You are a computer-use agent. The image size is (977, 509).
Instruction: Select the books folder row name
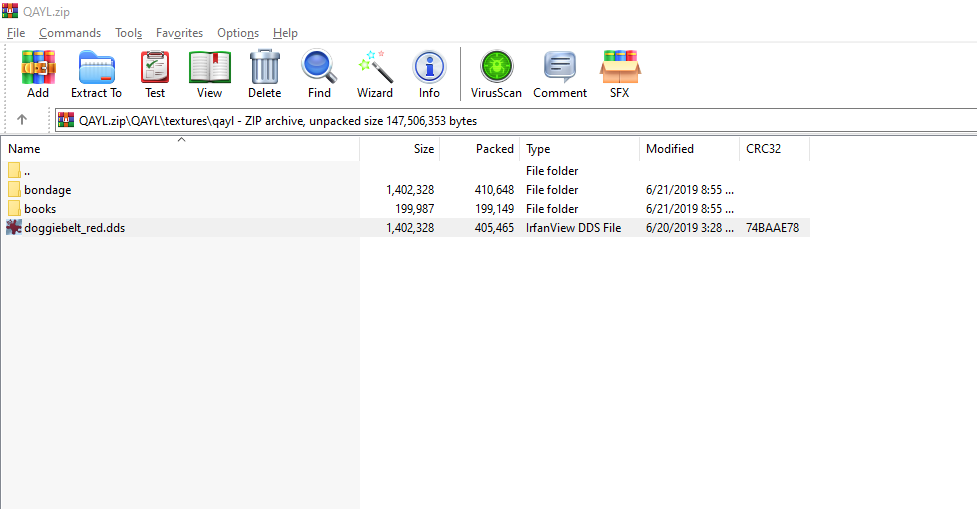pyautogui.click(x=40, y=208)
